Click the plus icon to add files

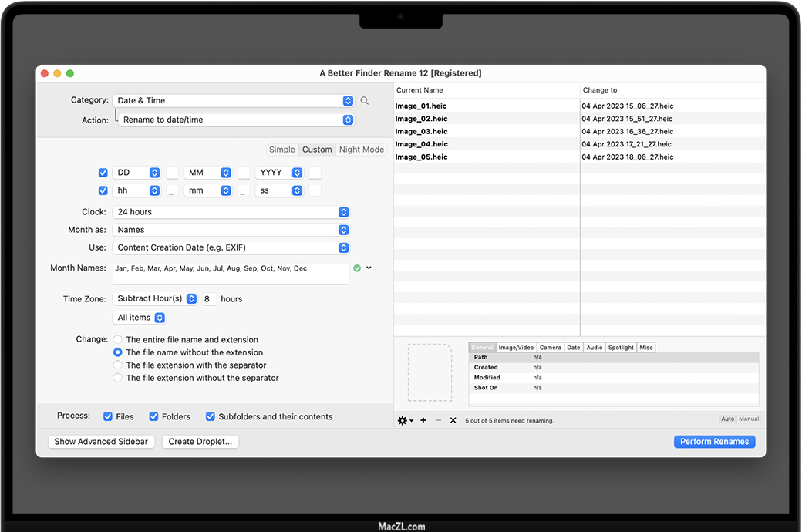click(x=423, y=420)
